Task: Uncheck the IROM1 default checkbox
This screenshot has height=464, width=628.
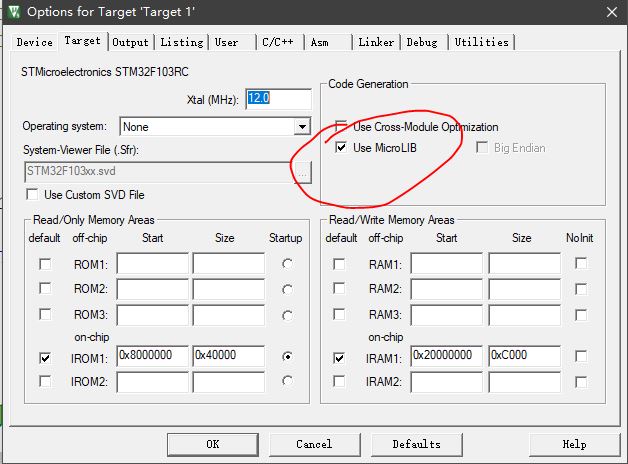Action: (x=45, y=358)
